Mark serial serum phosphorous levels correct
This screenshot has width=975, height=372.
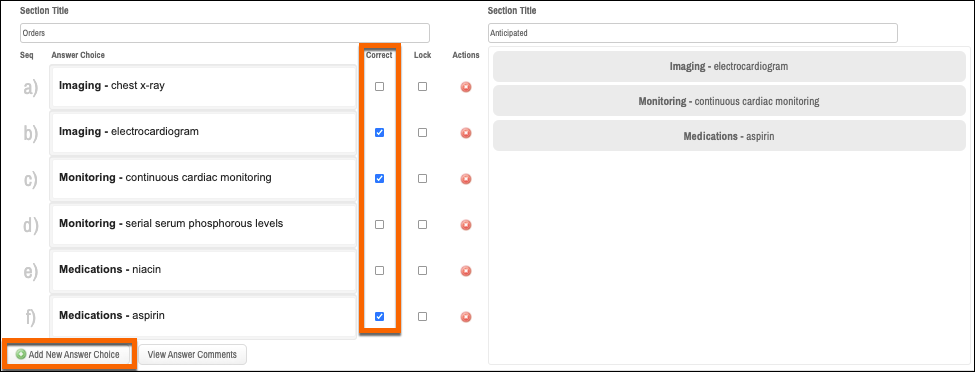pyautogui.click(x=379, y=225)
